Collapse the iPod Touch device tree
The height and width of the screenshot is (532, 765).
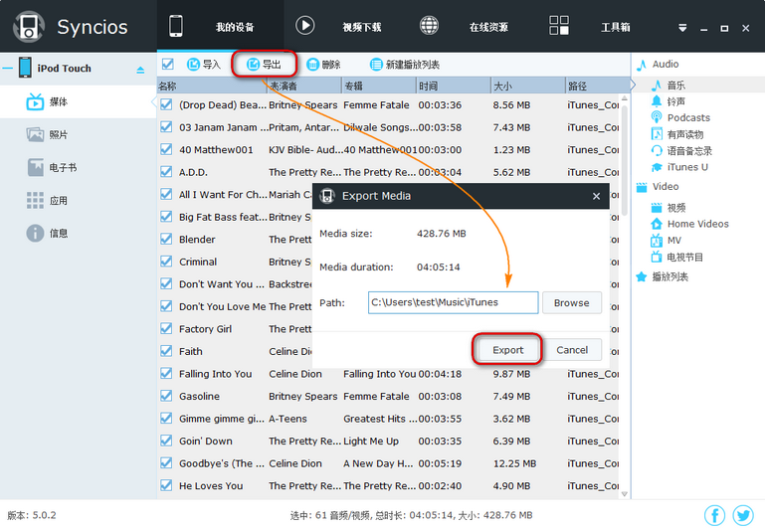coord(7,69)
